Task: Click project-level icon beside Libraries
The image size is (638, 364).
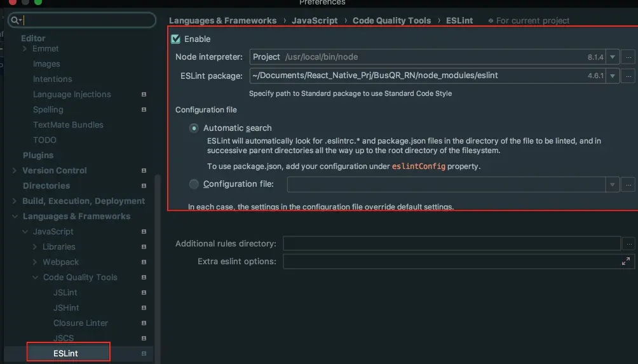Action: pos(144,247)
